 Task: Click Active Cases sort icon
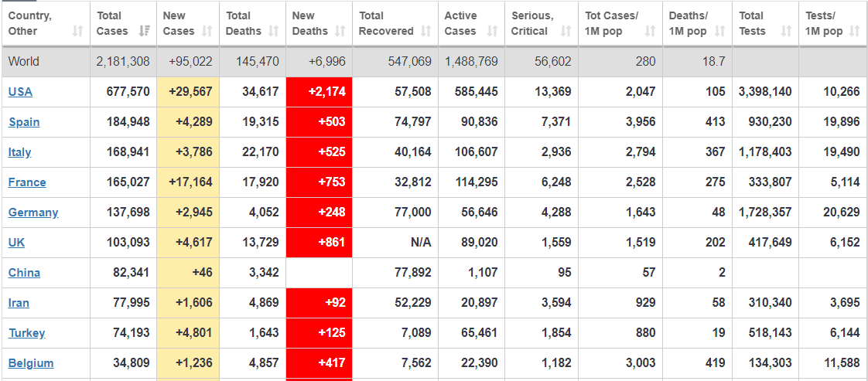click(x=492, y=32)
